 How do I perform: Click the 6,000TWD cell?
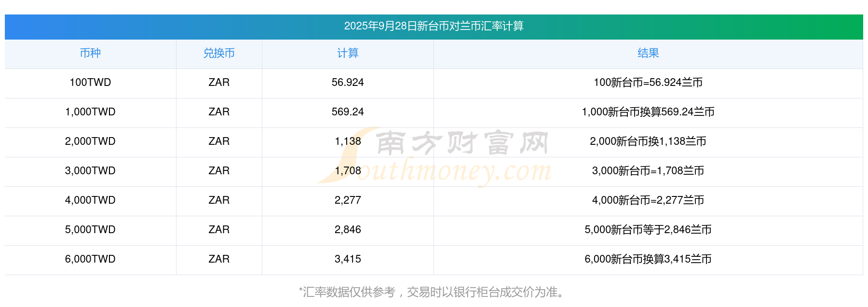tap(90, 259)
